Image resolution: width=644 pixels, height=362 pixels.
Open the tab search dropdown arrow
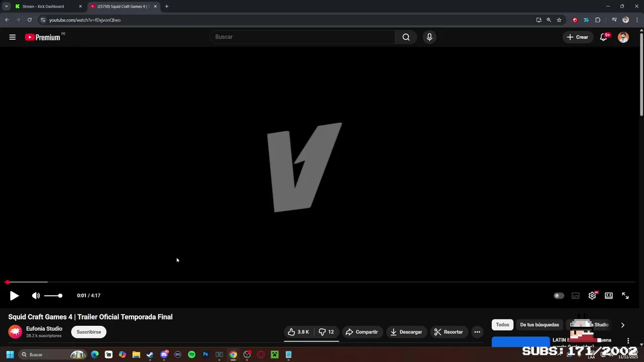point(6,7)
